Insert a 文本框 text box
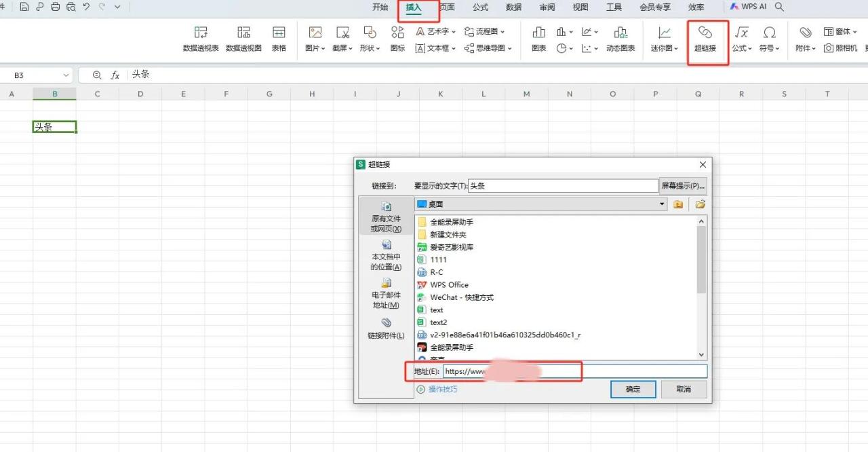 (435, 48)
